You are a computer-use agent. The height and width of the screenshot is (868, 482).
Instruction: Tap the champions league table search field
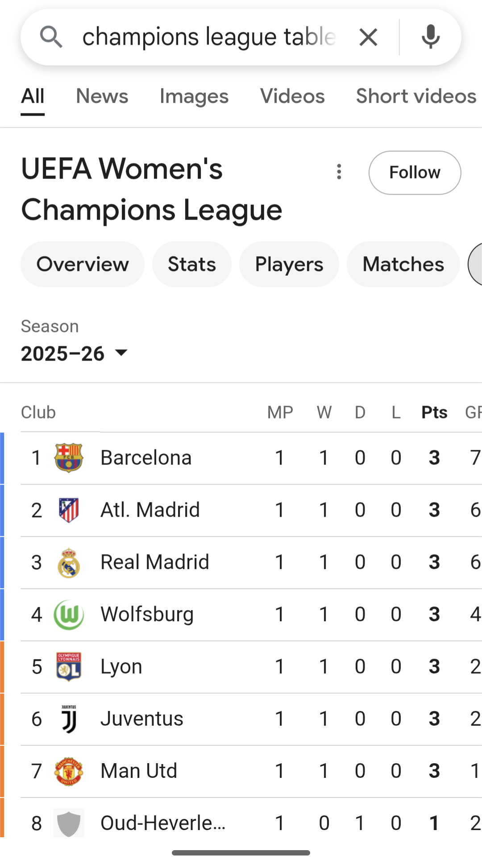pyautogui.click(x=208, y=37)
